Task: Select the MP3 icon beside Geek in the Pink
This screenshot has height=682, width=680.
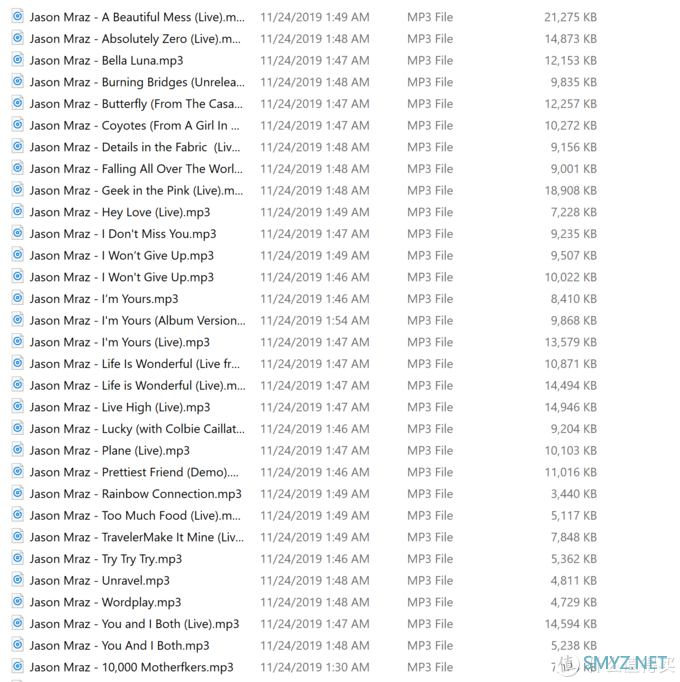Action: click(17, 190)
